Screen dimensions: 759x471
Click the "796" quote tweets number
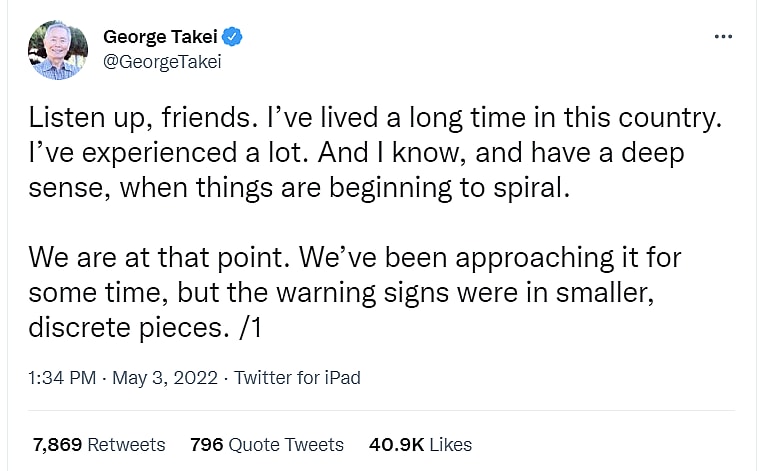coord(206,444)
